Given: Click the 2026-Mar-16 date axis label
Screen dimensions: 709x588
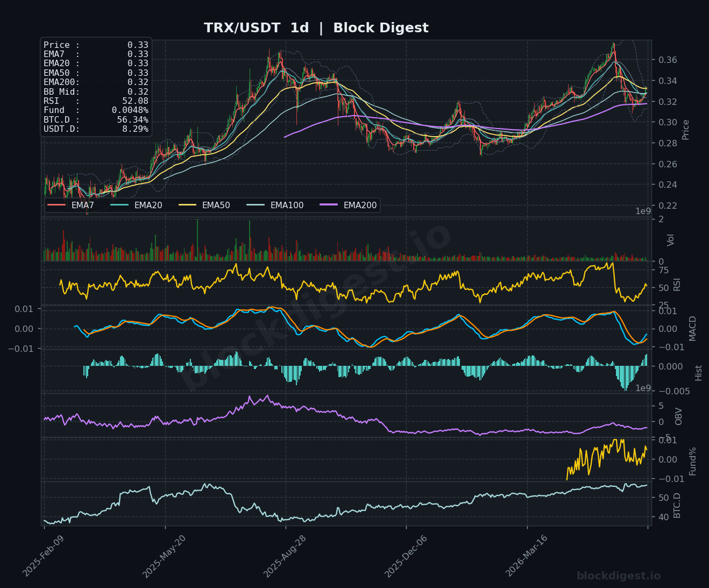Looking at the screenshot, I should click(527, 556).
